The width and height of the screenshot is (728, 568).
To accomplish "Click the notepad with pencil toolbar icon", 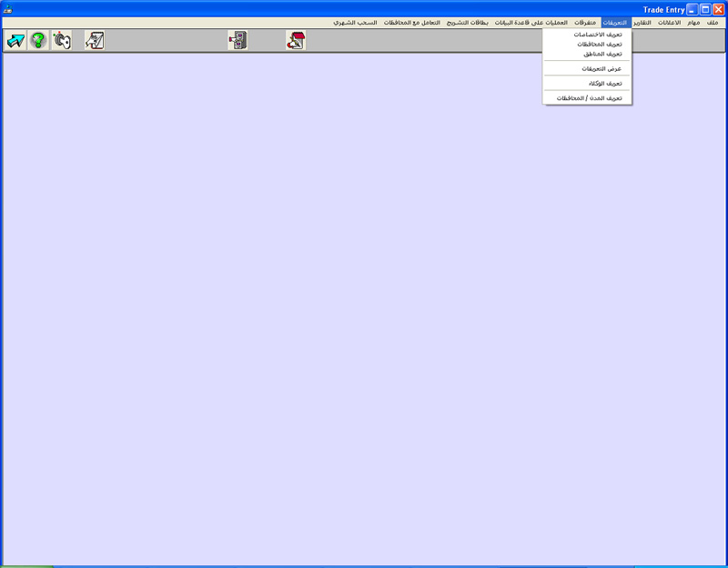I will tap(95, 40).
